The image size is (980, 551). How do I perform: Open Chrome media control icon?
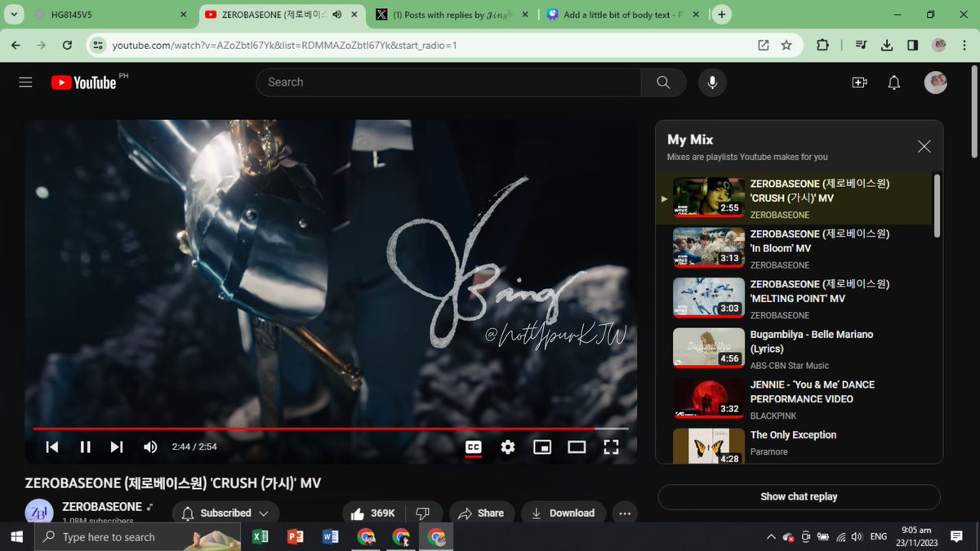coord(862,45)
